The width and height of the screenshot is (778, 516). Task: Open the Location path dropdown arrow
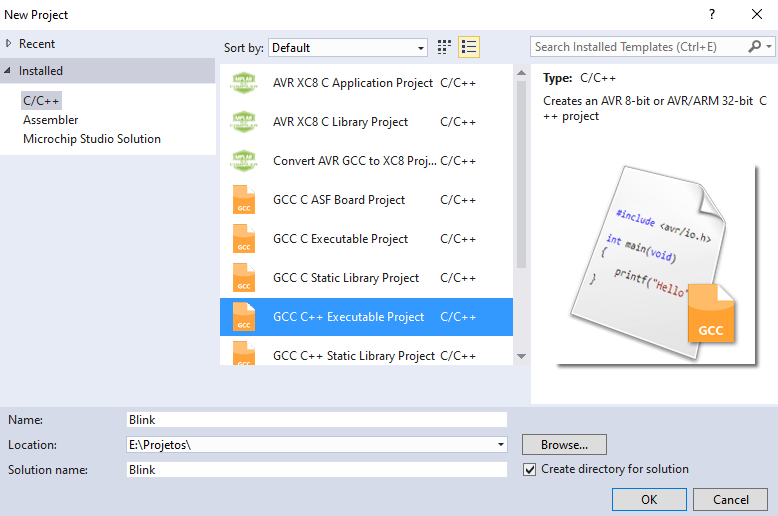coord(501,445)
